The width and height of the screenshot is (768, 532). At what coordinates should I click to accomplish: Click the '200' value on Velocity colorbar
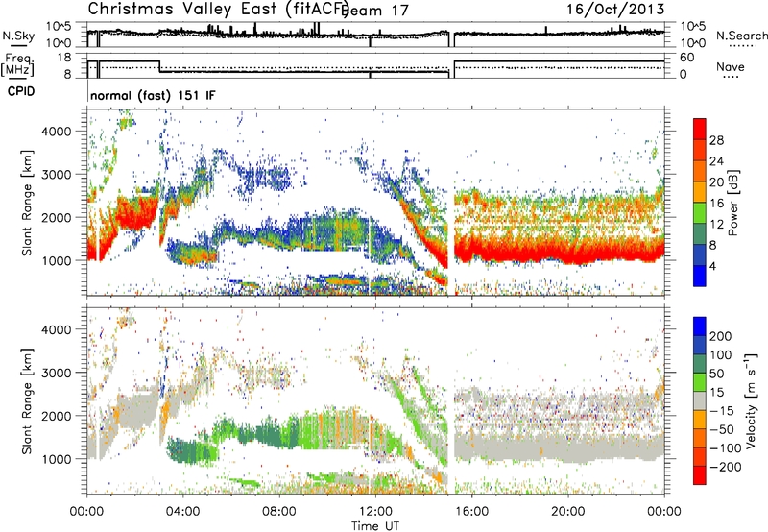coord(721,336)
